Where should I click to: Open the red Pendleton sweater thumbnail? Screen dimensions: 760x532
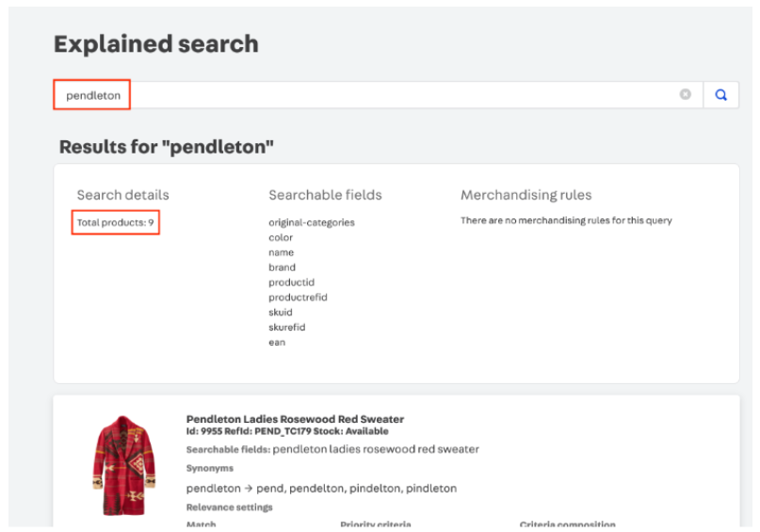(124, 465)
